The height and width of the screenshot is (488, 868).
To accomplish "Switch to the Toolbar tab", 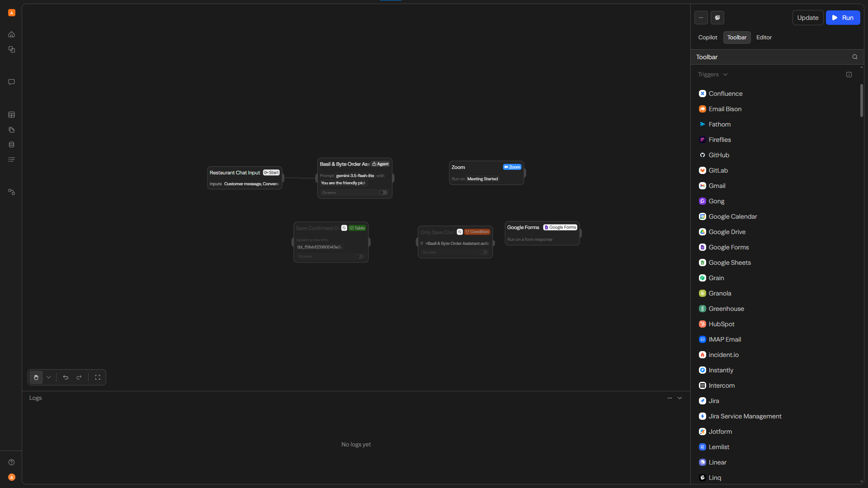I will pyautogui.click(x=737, y=38).
